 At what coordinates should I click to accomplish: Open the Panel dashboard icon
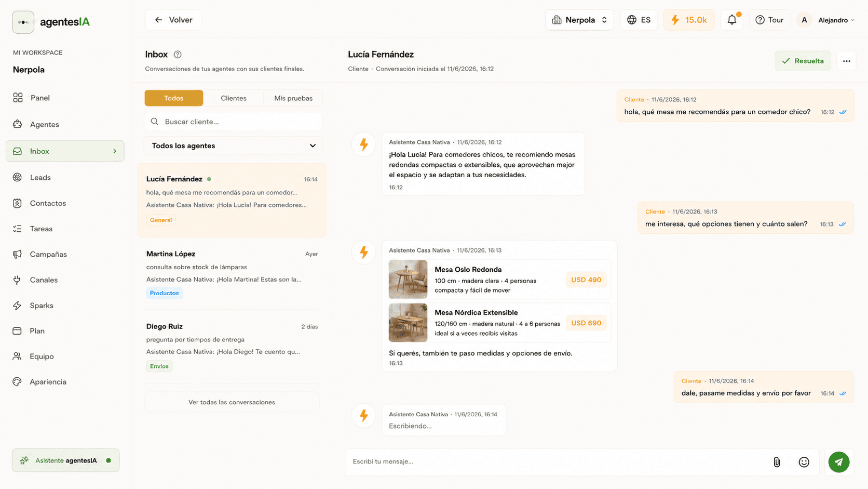[18, 98]
